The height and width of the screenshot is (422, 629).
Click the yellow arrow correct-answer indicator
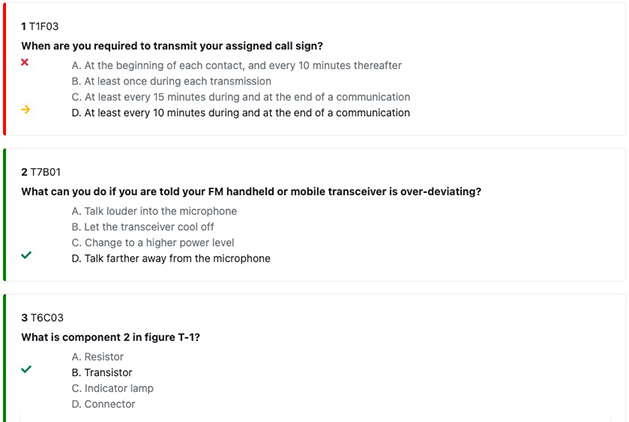25,111
